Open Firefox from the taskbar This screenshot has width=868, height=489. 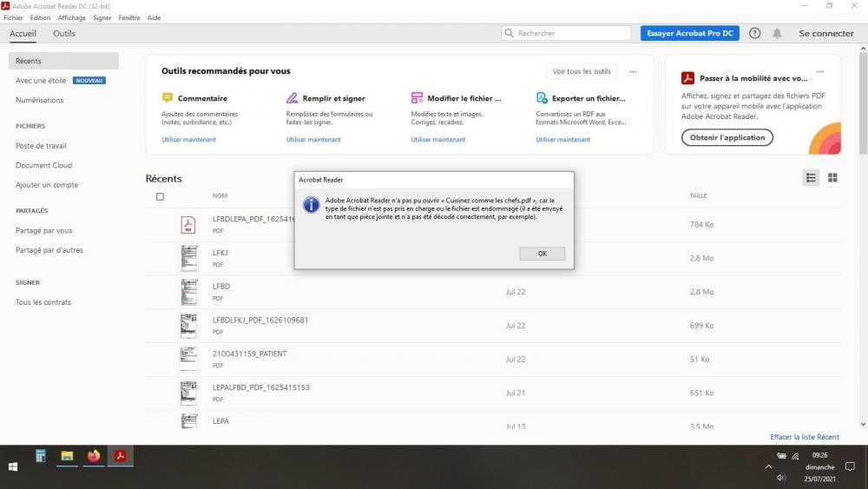94,456
